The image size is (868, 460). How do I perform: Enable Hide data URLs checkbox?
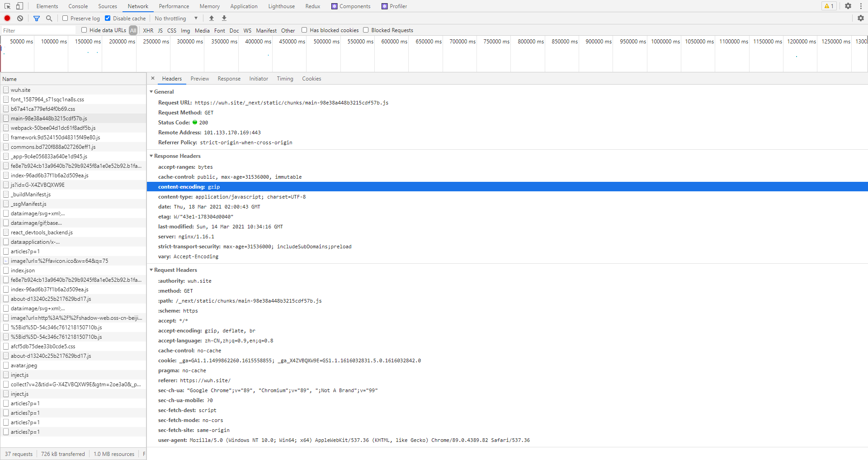(x=84, y=30)
